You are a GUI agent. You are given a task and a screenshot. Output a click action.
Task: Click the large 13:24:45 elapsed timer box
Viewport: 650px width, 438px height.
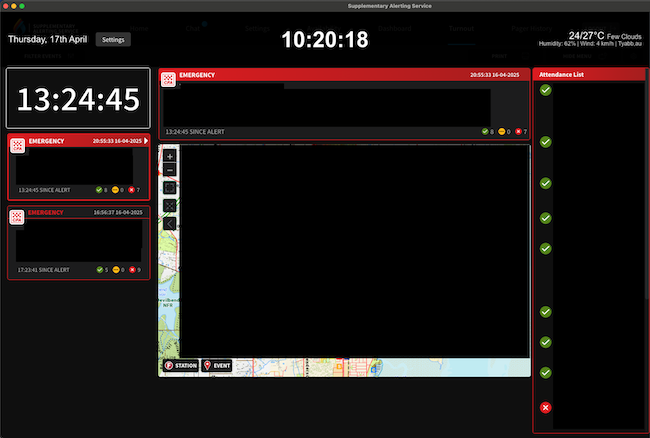(79, 99)
